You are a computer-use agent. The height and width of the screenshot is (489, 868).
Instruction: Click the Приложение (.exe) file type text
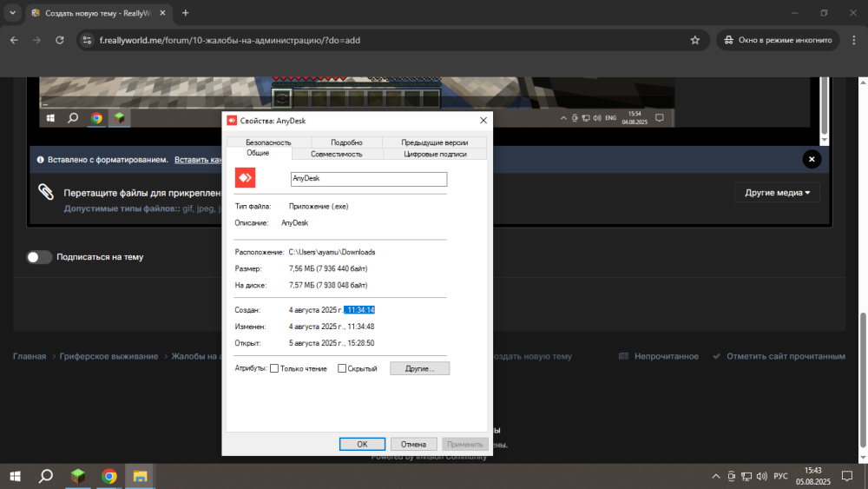point(319,207)
